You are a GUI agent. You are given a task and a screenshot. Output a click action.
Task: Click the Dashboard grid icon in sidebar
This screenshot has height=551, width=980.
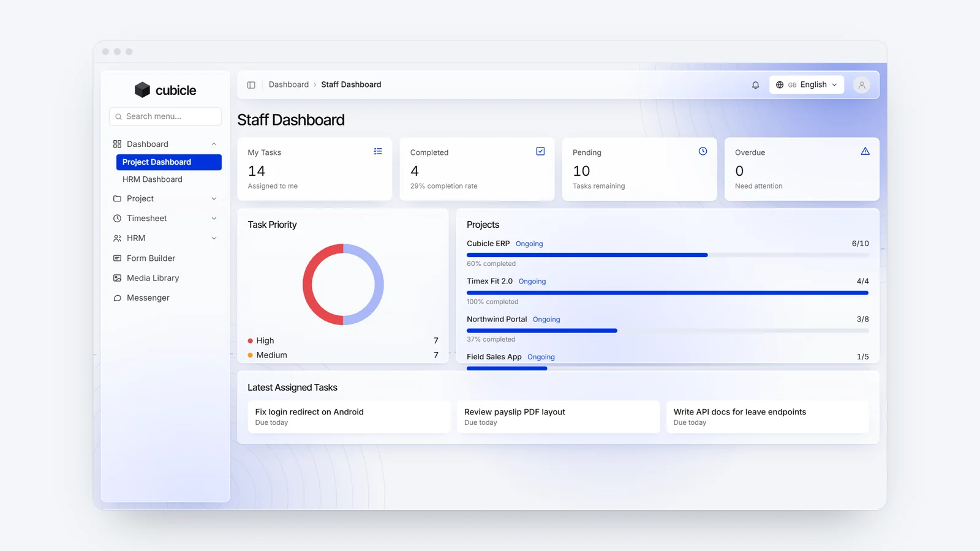coord(117,144)
